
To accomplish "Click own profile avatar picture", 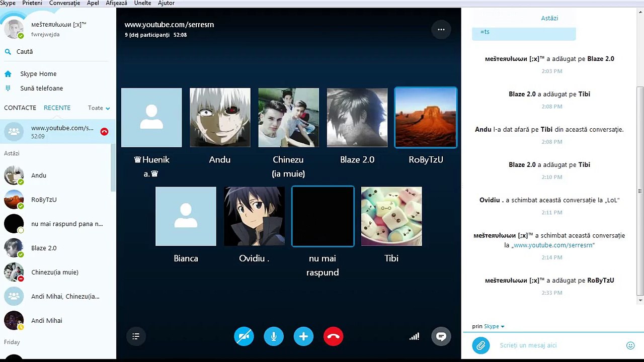I will 14,29.
